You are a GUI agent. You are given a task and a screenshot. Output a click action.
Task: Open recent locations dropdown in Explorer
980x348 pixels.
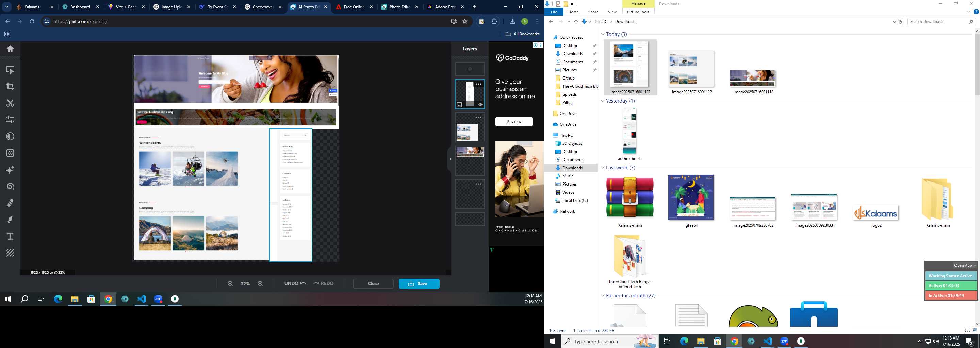[569, 22]
